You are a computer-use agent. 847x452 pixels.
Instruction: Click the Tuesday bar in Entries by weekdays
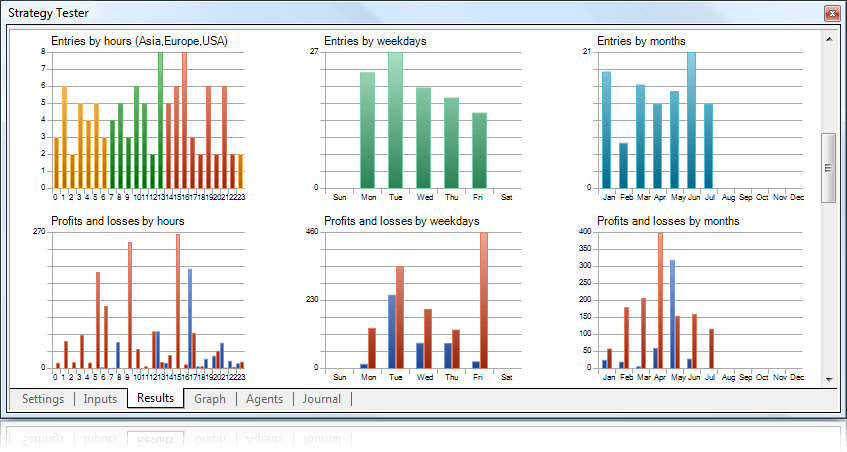point(396,120)
